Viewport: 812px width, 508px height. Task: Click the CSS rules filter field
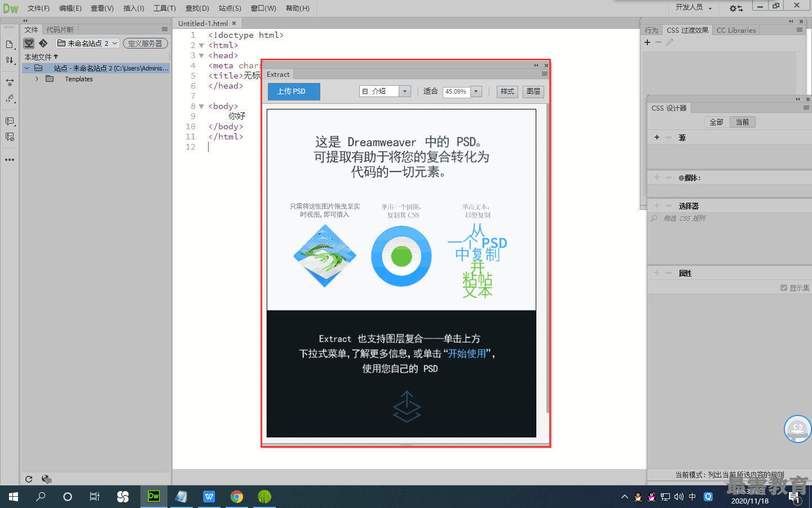click(729, 218)
